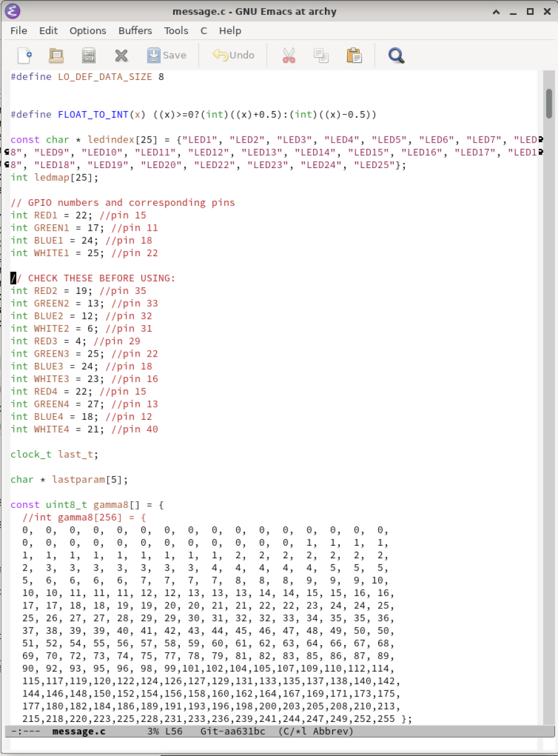Click (C/*l Abbrev) mode indicator
This screenshot has width=558, height=756.
point(315,732)
